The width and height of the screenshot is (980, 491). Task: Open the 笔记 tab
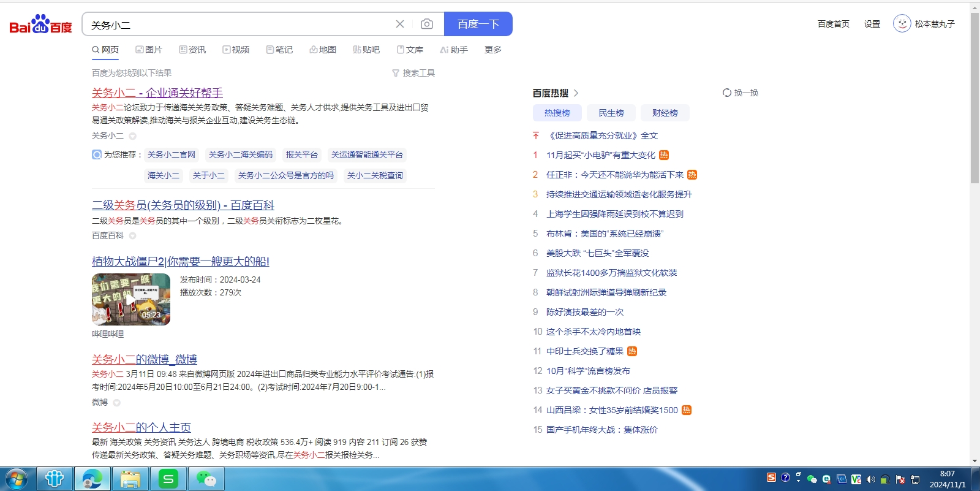click(279, 50)
